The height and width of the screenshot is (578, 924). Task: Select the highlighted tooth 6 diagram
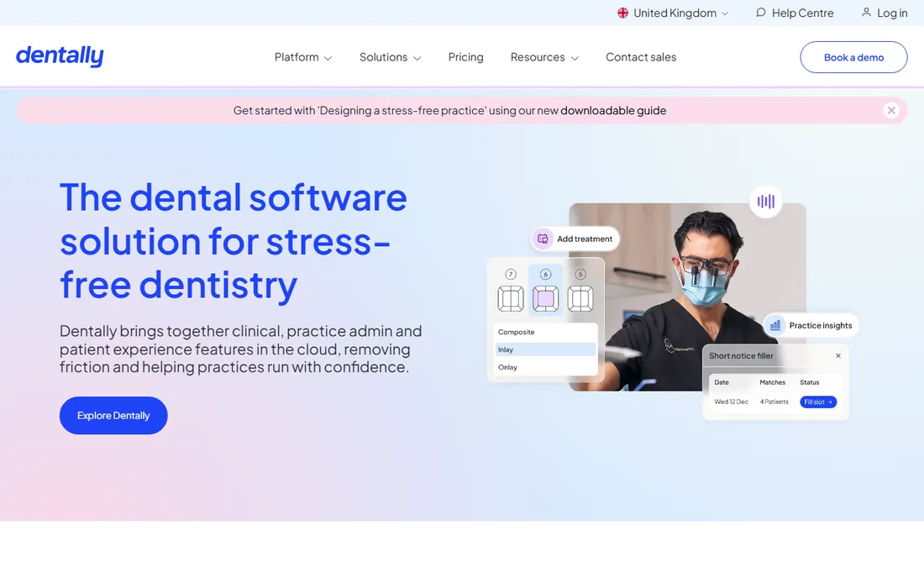(x=546, y=298)
